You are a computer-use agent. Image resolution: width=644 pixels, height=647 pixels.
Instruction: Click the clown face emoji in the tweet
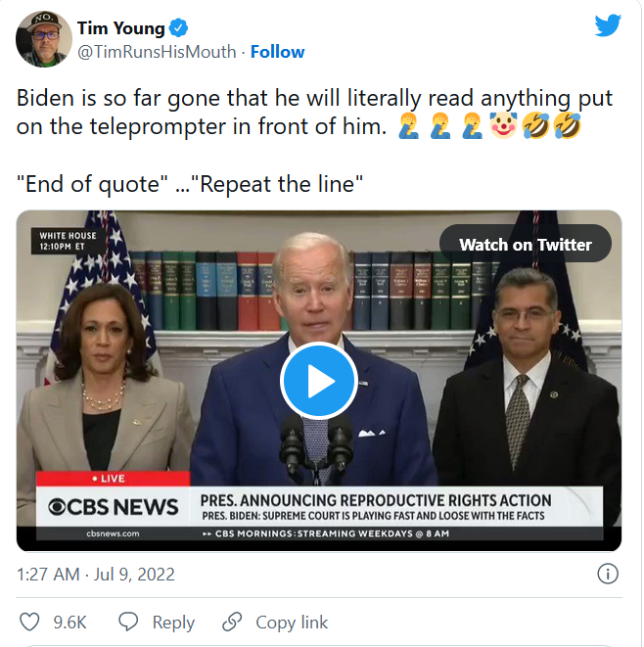point(501,124)
